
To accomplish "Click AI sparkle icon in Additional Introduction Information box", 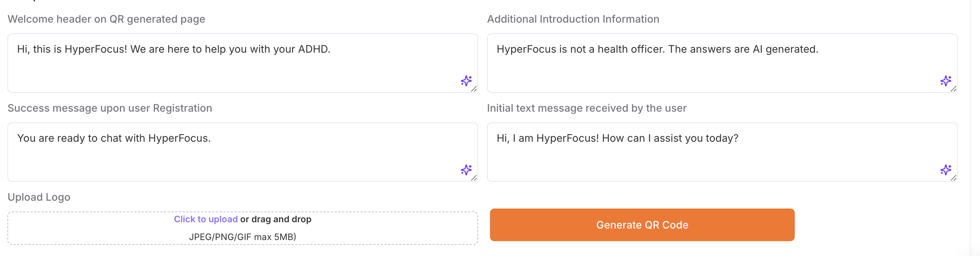I will click(x=945, y=81).
